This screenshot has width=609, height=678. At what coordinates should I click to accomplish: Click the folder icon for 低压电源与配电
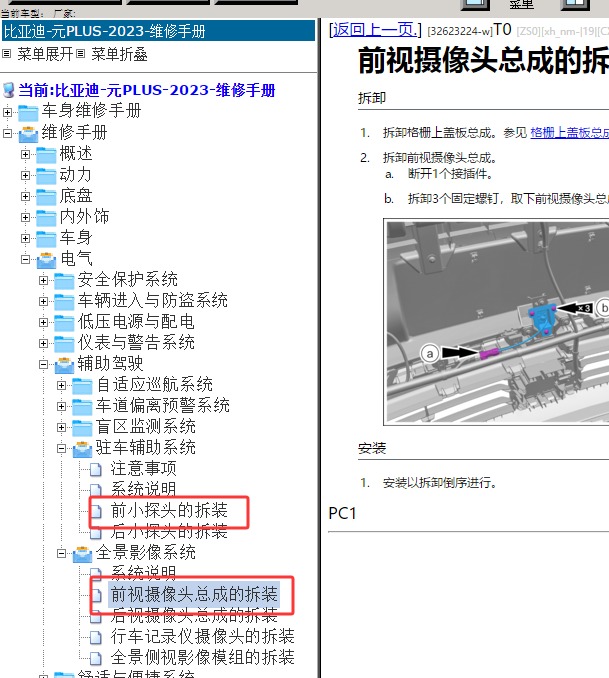(64, 323)
